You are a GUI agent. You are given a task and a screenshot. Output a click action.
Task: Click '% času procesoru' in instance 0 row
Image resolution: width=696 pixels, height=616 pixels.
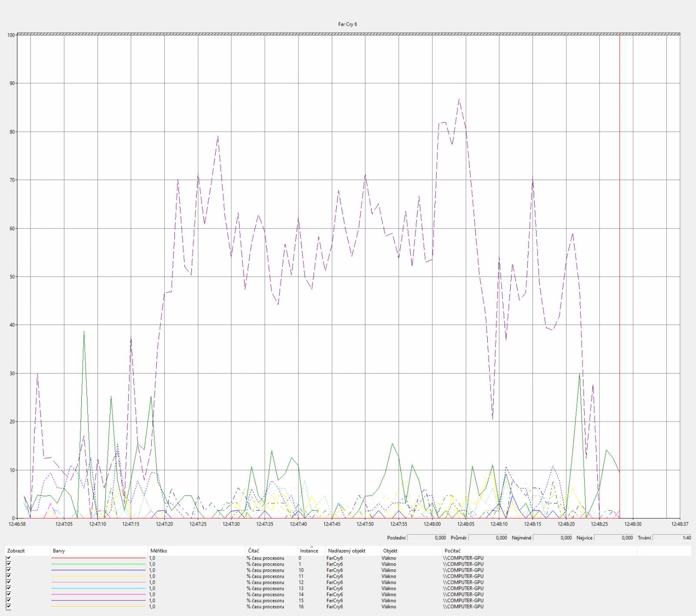click(265, 558)
